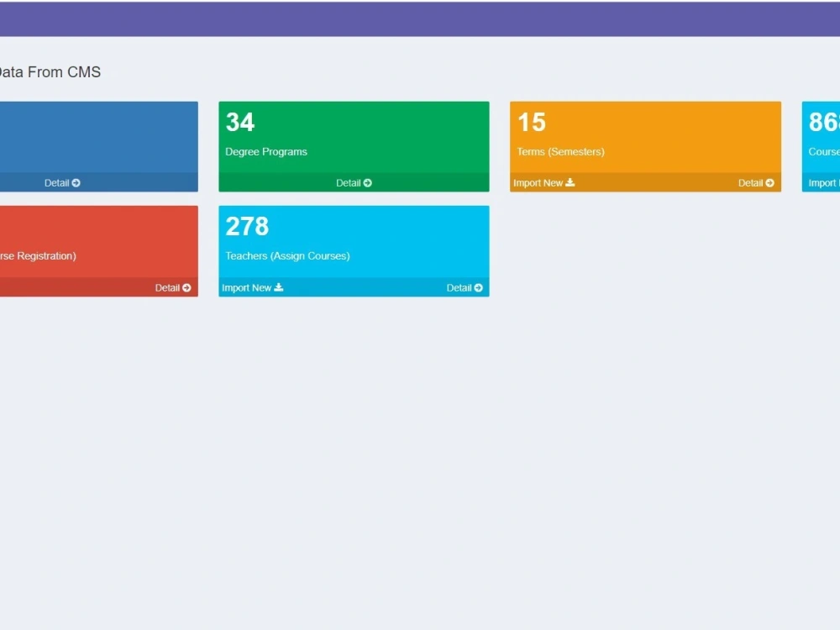Click arrow icon on Teachers Detail
This screenshot has height=630, width=840.
point(479,287)
